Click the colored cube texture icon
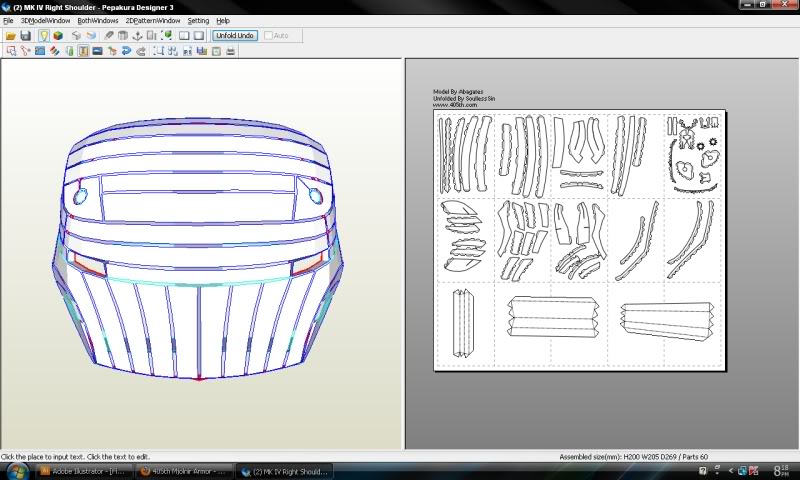This screenshot has height=480, width=800. pyautogui.click(x=58, y=36)
